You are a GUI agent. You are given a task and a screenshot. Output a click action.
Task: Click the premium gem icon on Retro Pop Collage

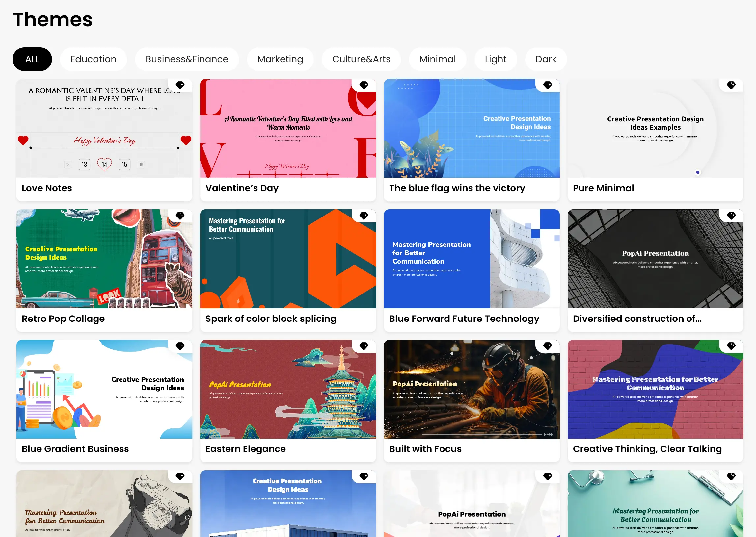(181, 216)
